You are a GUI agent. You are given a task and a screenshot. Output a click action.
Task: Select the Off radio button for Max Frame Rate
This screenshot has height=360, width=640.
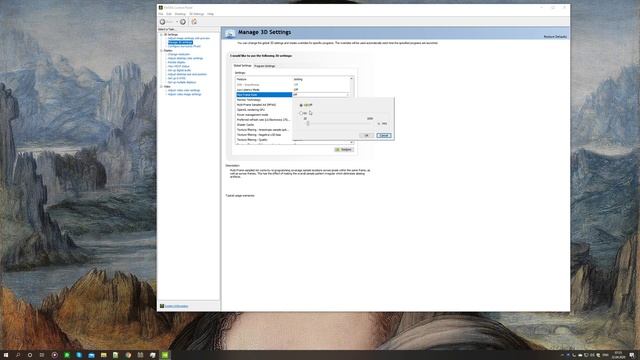[301, 105]
